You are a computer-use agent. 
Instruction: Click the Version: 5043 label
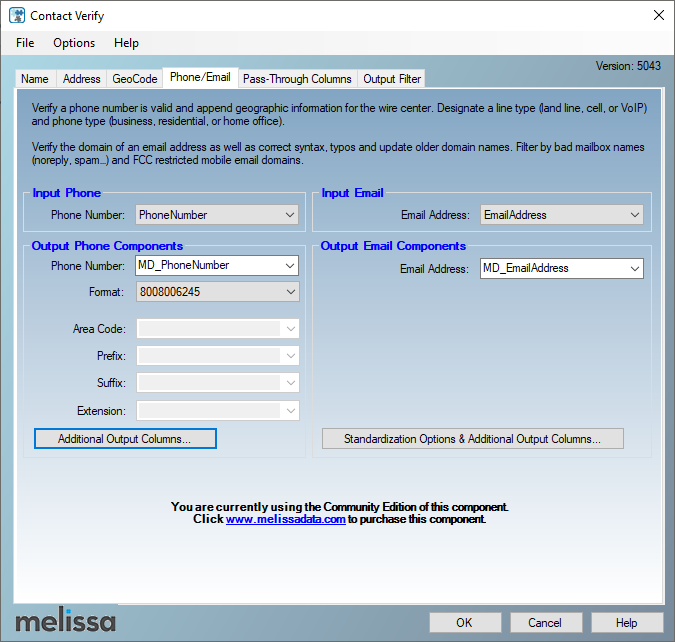(x=628, y=66)
